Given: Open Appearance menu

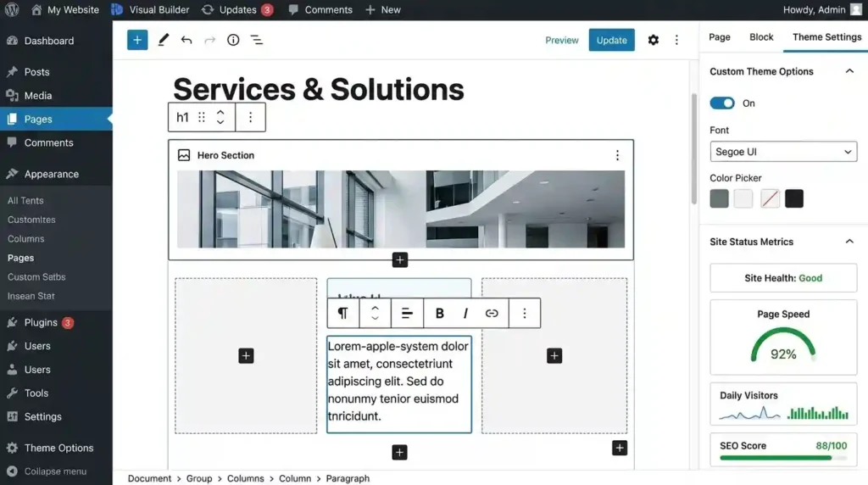Looking at the screenshot, I should 56,174.
